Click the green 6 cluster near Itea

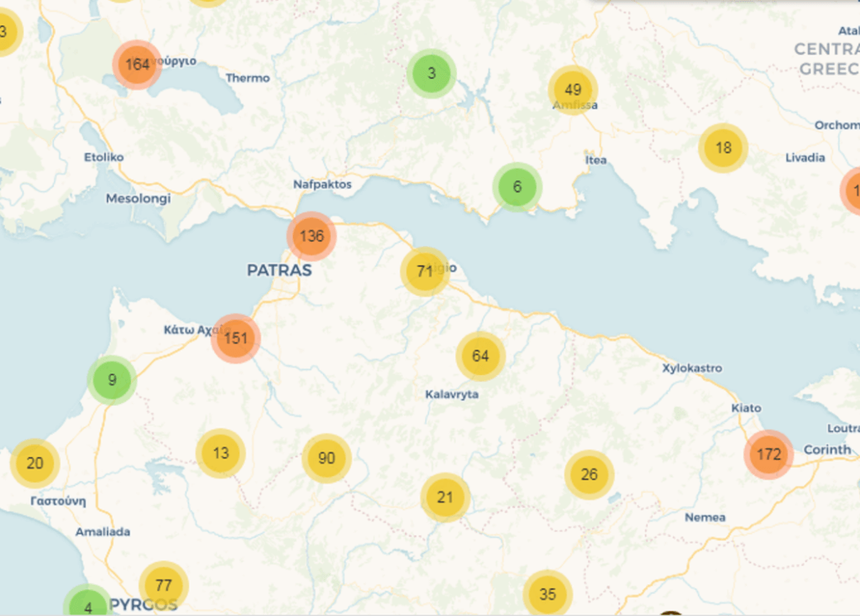coord(517,186)
